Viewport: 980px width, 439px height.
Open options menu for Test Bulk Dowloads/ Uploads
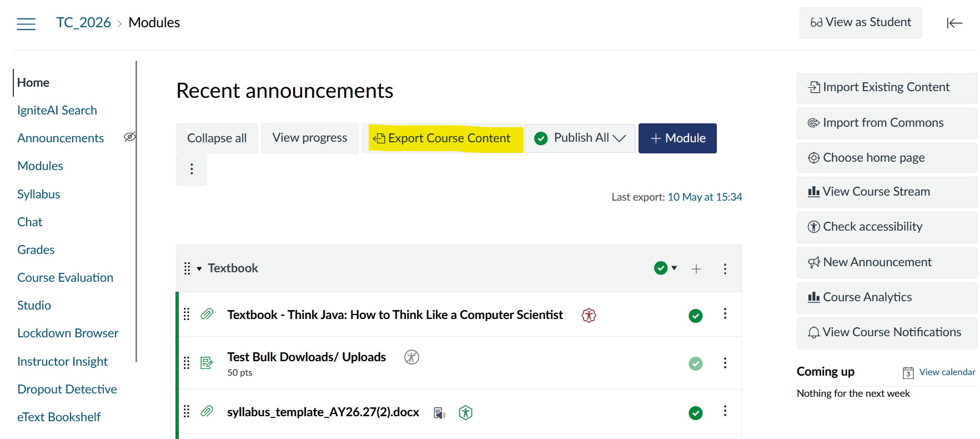click(x=725, y=363)
